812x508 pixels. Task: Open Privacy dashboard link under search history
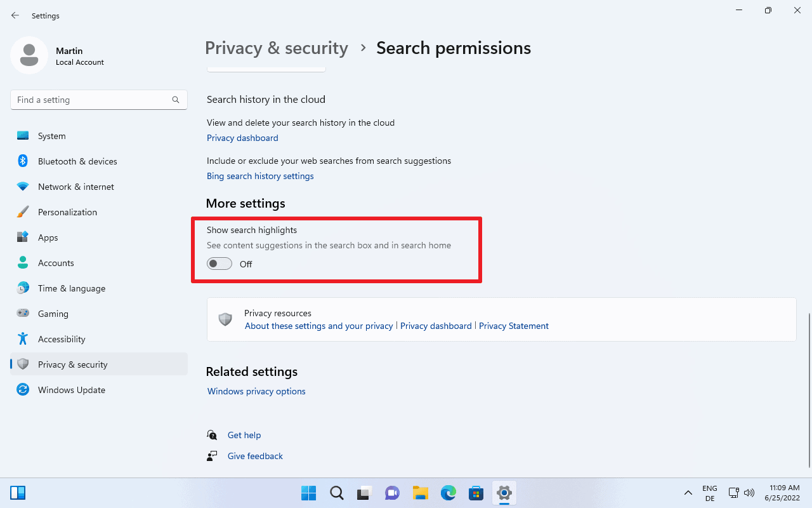point(242,138)
